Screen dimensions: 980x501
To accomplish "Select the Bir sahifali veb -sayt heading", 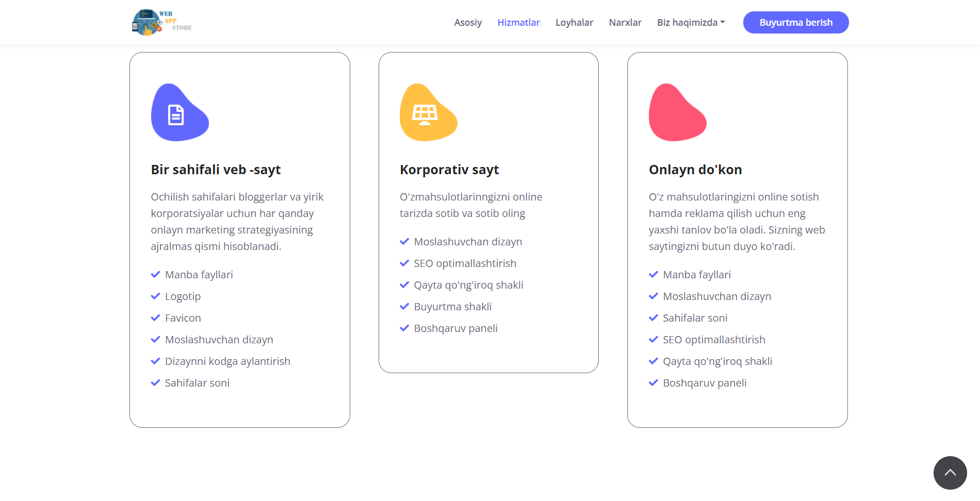I will pyautogui.click(x=216, y=169).
